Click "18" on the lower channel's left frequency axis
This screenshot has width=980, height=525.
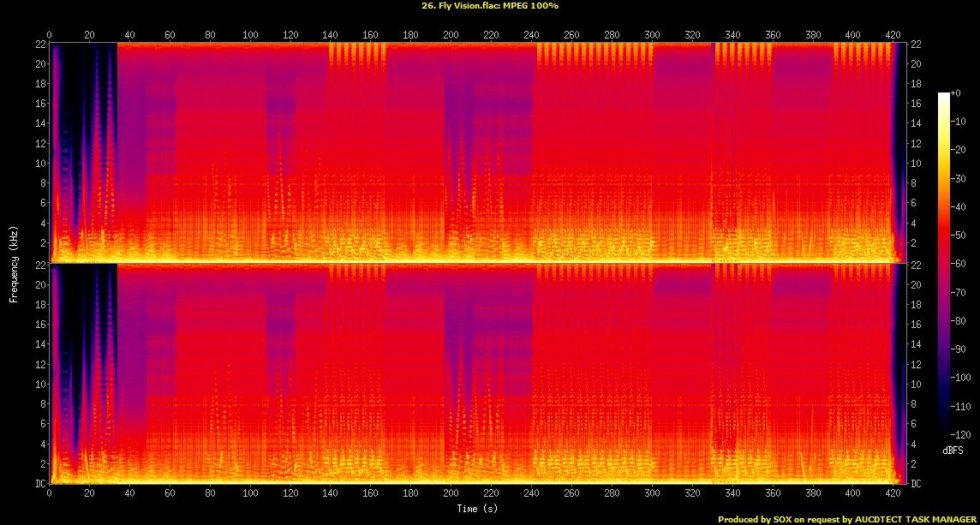[40, 304]
